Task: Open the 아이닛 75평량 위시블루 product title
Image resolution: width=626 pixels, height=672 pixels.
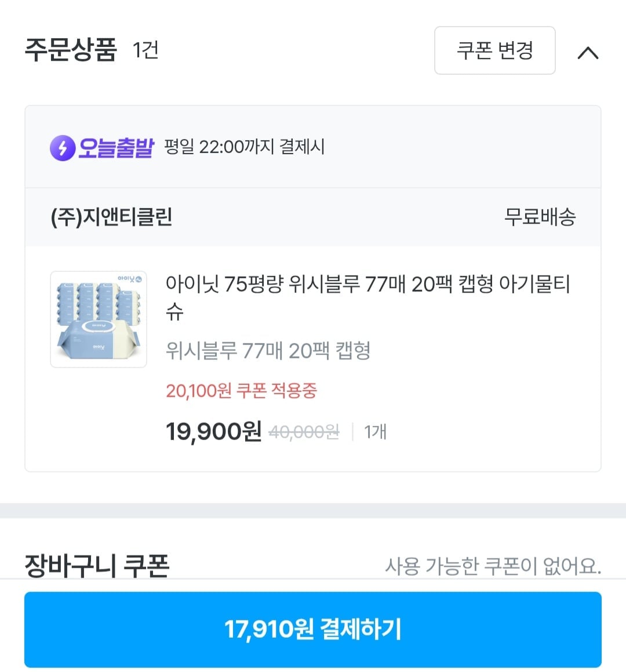Action: (367, 284)
